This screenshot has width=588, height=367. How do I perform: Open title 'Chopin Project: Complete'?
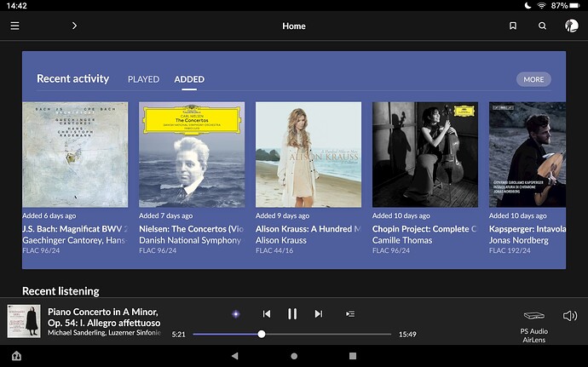[424, 229]
